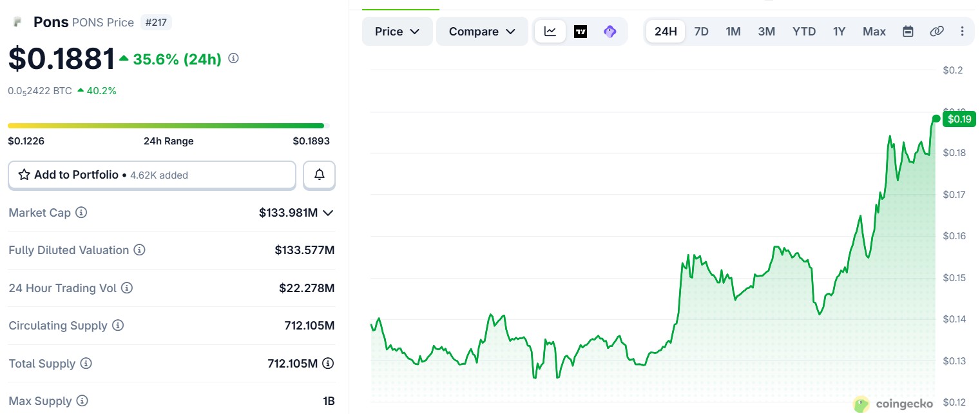Click the green $0.19 current price marker
The width and height of the screenshot is (980, 414).
pos(959,119)
